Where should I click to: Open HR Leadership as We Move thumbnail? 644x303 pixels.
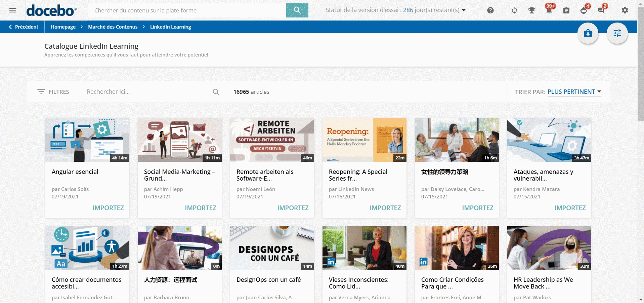(549, 248)
